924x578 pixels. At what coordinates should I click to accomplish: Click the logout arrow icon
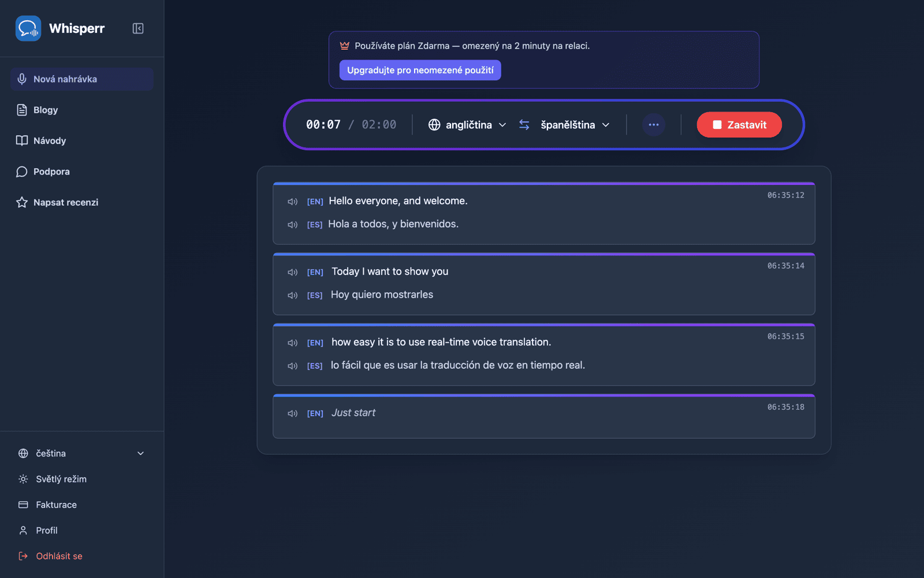(x=23, y=556)
